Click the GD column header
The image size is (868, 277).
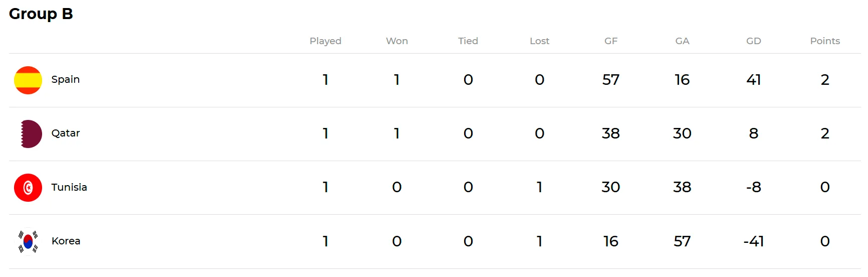753,41
